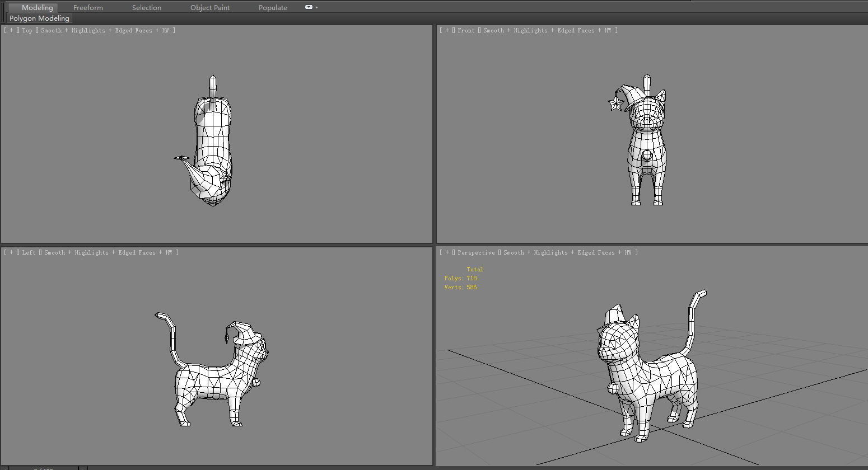Open the [+] menu of the Front viewport
This screenshot has width=868, height=470.
point(447,30)
